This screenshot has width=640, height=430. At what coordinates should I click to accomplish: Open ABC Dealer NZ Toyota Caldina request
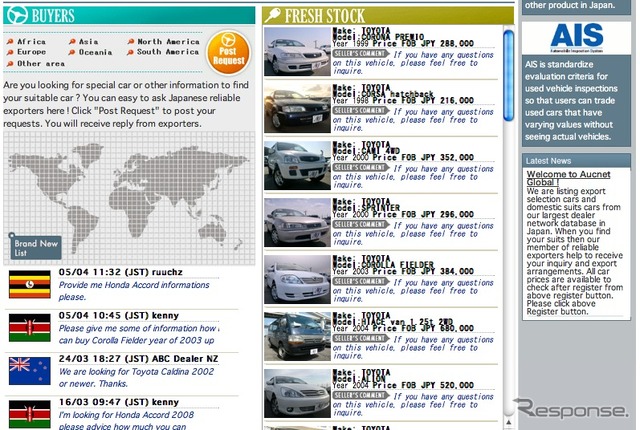136,377
